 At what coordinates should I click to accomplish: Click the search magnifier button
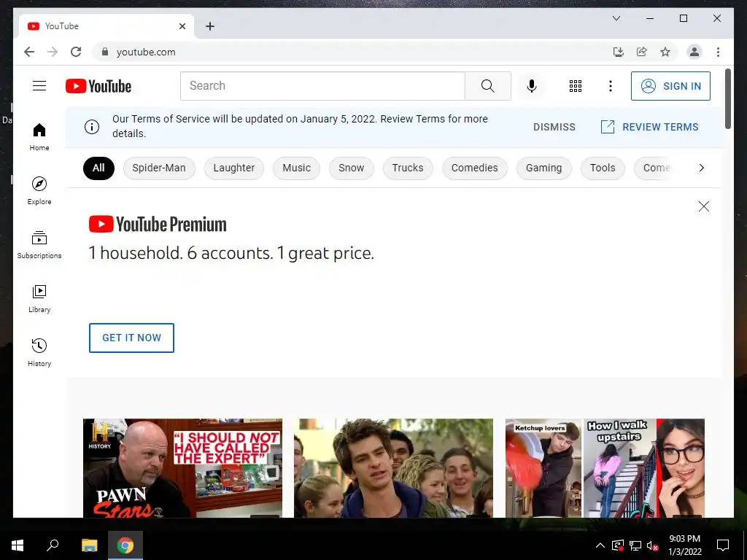488,86
